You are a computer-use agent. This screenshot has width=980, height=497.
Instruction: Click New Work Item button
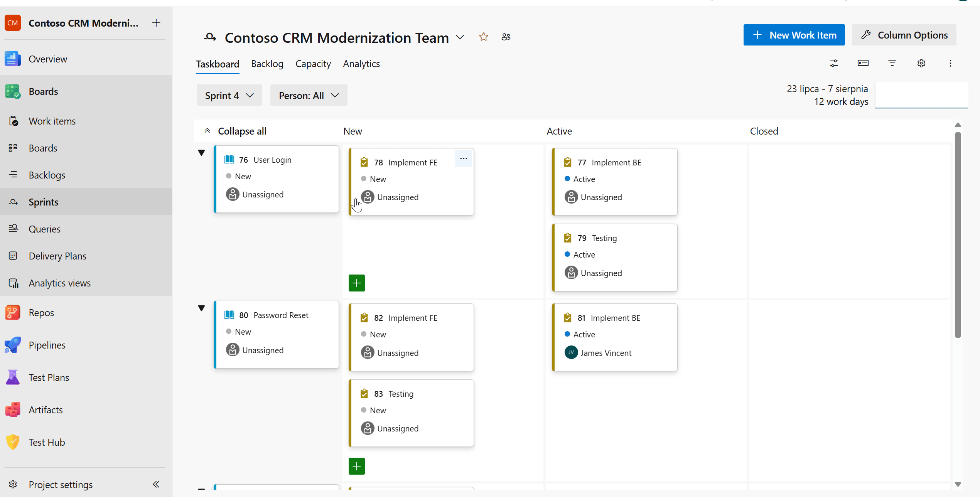[x=794, y=35]
